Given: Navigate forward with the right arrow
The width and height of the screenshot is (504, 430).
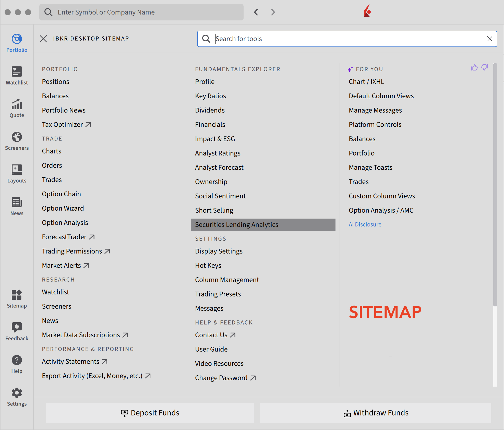Looking at the screenshot, I should click(273, 12).
